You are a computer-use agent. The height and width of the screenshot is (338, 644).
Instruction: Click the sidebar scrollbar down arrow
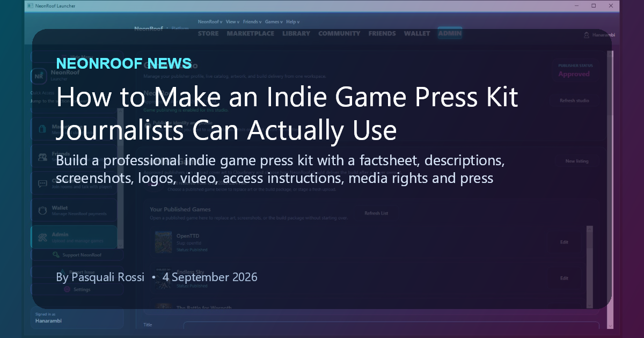120,245
